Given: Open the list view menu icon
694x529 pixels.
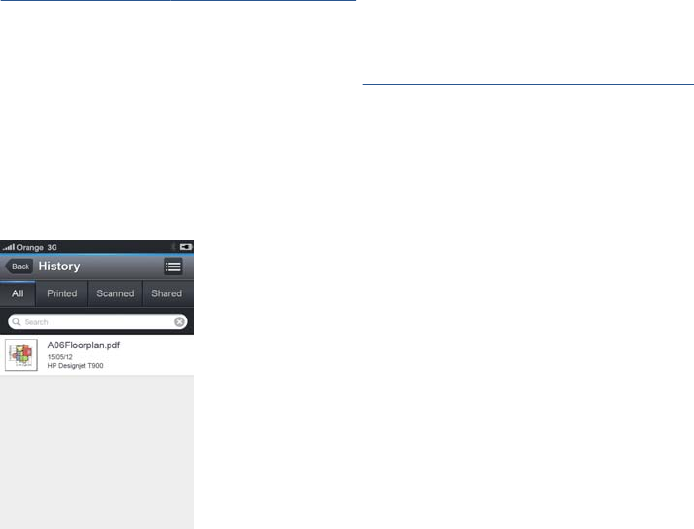Looking at the screenshot, I should (x=173, y=266).
